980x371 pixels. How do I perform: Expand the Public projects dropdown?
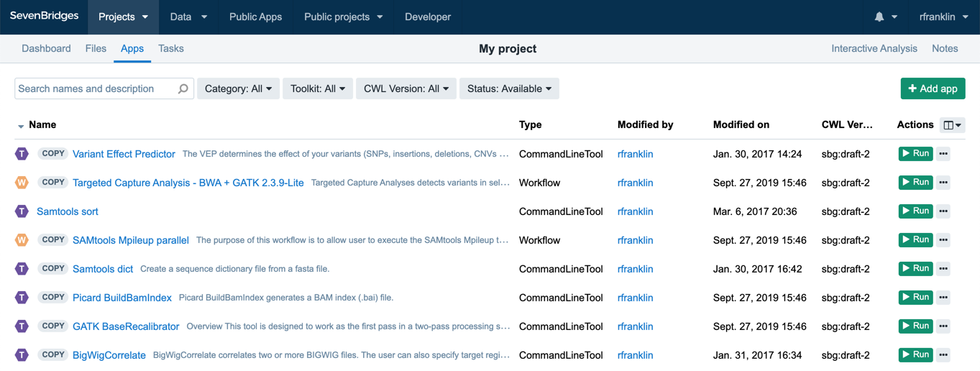pos(343,17)
